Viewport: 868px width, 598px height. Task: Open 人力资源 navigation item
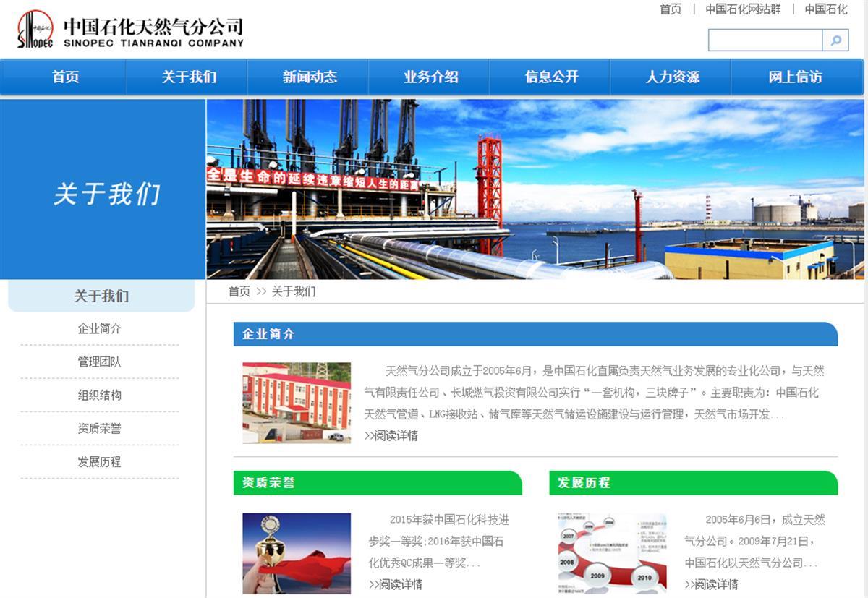point(672,77)
